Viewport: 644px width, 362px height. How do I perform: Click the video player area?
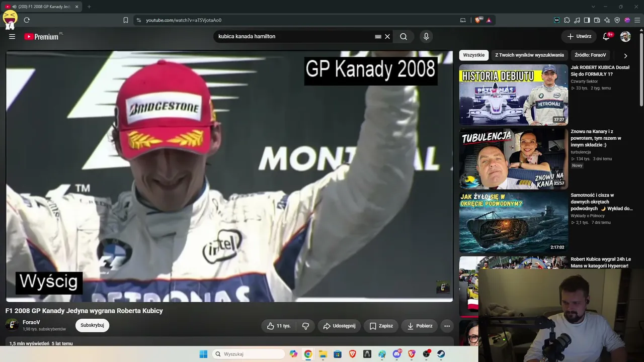[229, 176]
